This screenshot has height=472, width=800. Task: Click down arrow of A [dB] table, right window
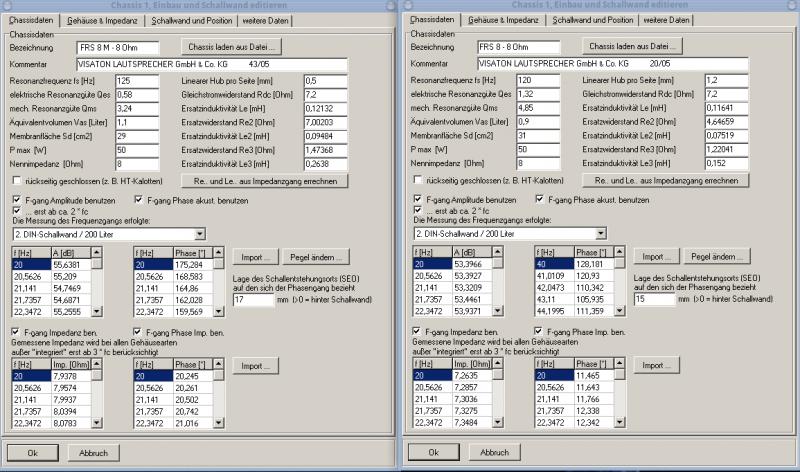(497, 311)
